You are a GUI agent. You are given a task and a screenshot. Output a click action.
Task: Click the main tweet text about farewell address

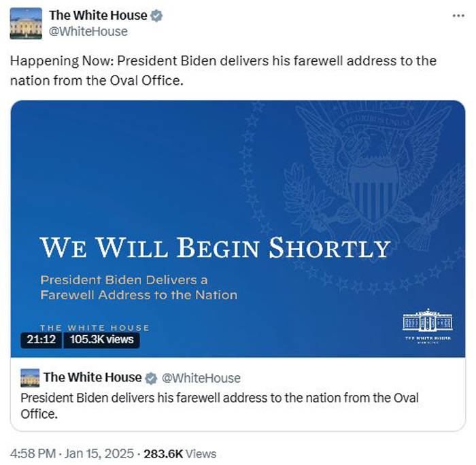point(223,71)
